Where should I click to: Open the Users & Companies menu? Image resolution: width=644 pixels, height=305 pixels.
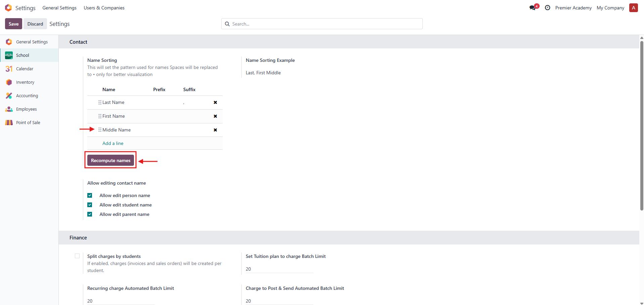coord(104,8)
